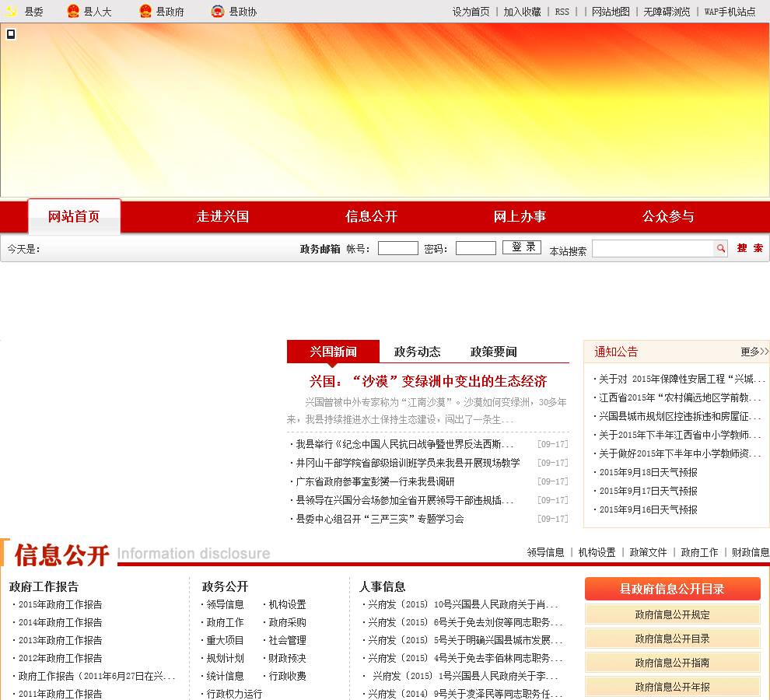770x700 pixels.
Task: Switch to the 政务动态 tab
Action: pos(418,352)
